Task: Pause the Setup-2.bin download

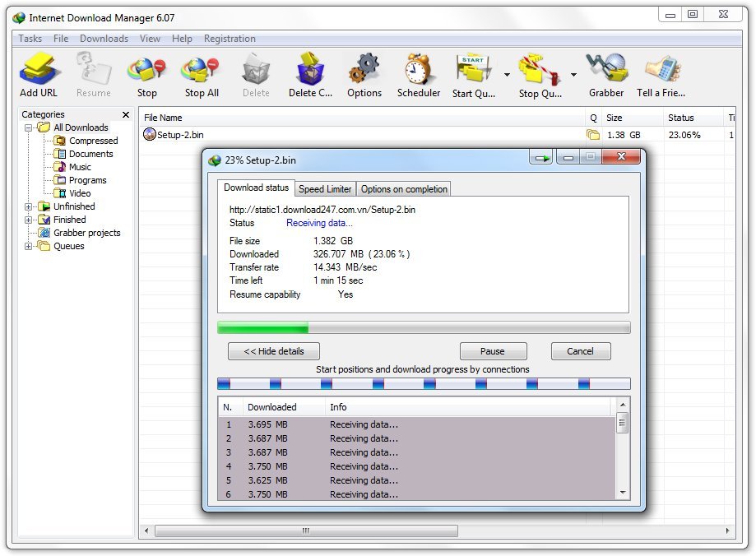Action: 493,351
